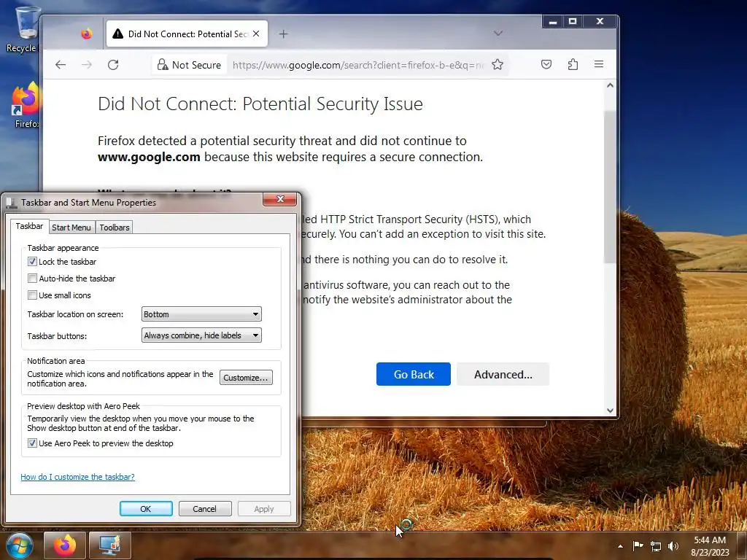Click Firefox icon on the taskbar

(x=65, y=545)
